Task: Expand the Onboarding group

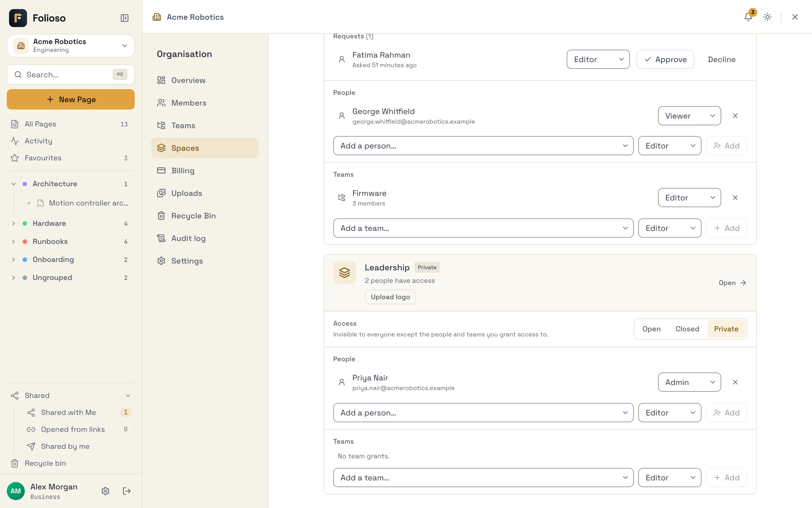Action: click(14, 259)
